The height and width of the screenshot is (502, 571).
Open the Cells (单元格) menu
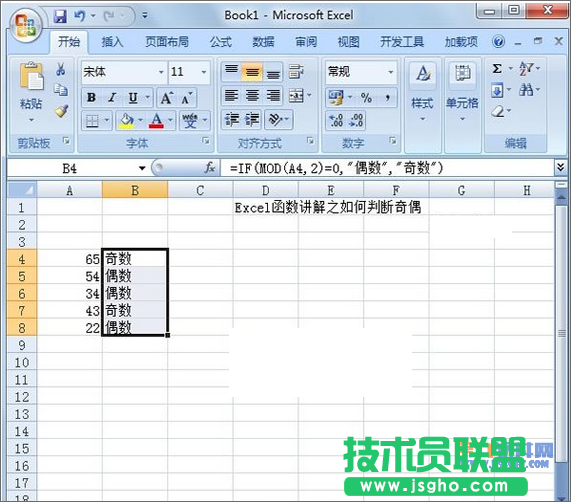462,92
